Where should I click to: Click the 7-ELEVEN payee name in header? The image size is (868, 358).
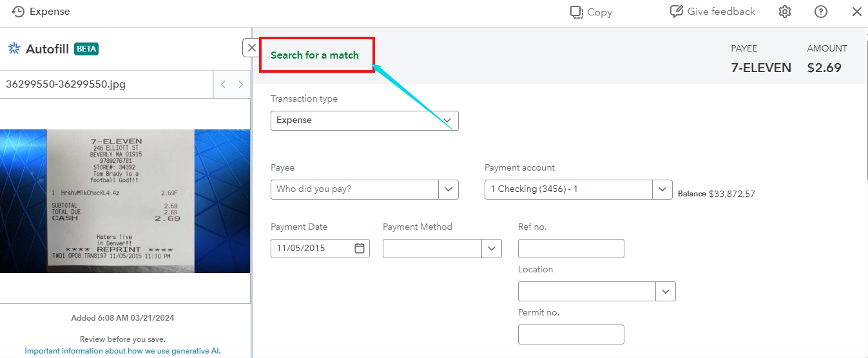[x=761, y=68]
